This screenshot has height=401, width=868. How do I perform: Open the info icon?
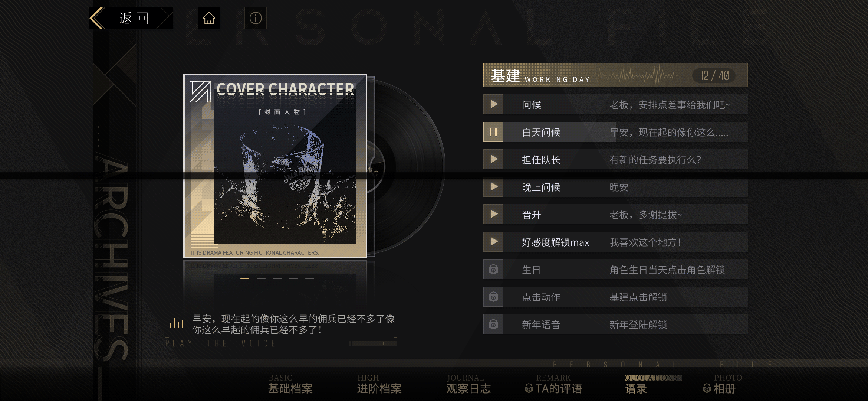pos(256,18)
